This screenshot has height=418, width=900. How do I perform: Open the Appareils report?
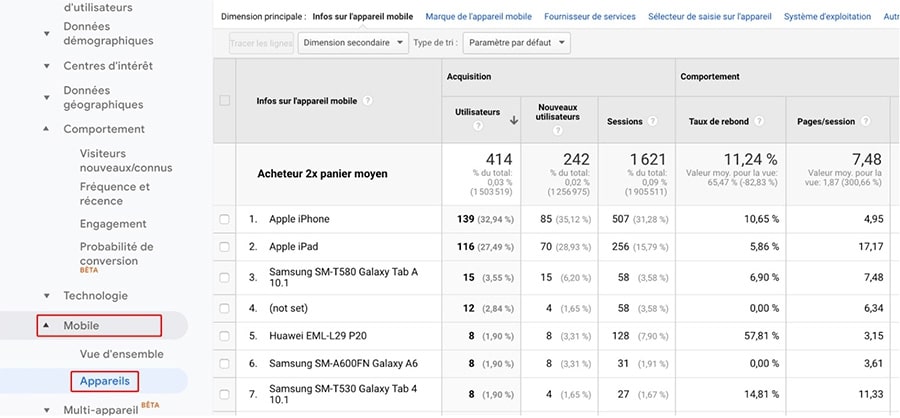105,381
